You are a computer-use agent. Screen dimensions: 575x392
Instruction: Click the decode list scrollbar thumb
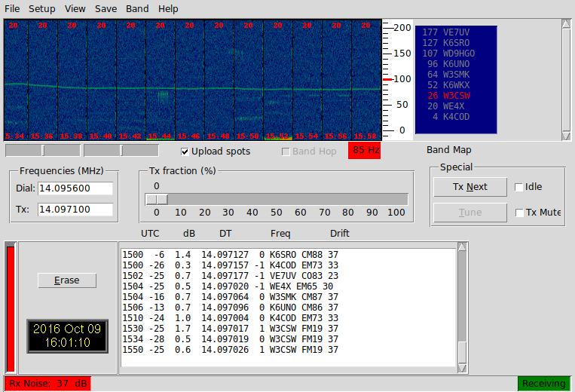(x=462, y=353)
